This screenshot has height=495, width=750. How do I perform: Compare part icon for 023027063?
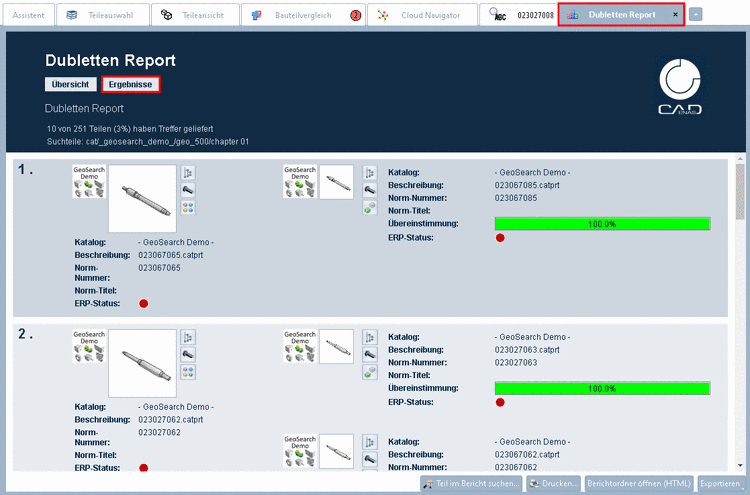pos(370,372)
